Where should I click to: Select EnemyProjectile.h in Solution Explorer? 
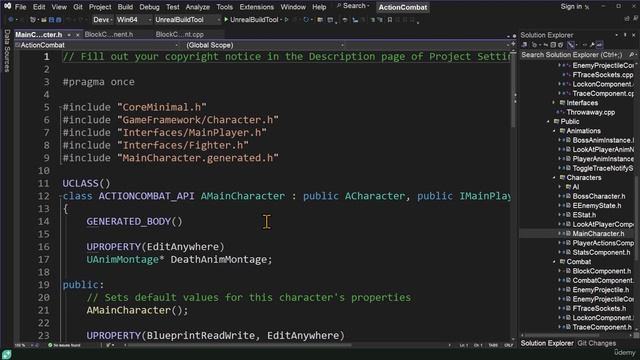click(x=601, y=290)
